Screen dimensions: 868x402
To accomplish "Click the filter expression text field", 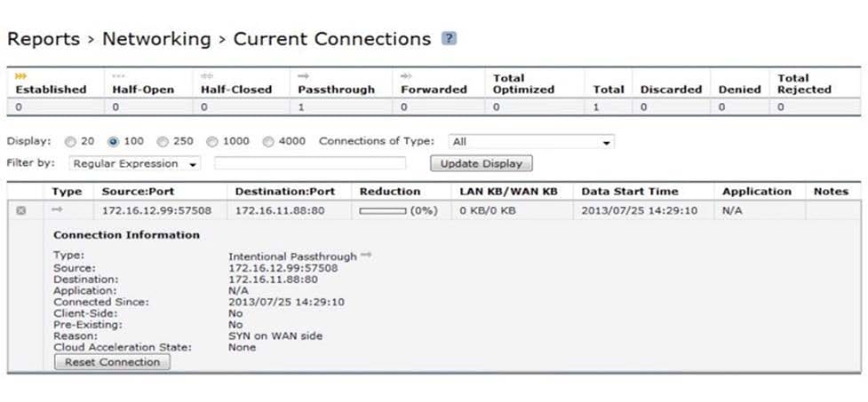I will pyautogui.click(x=310, y=163).
